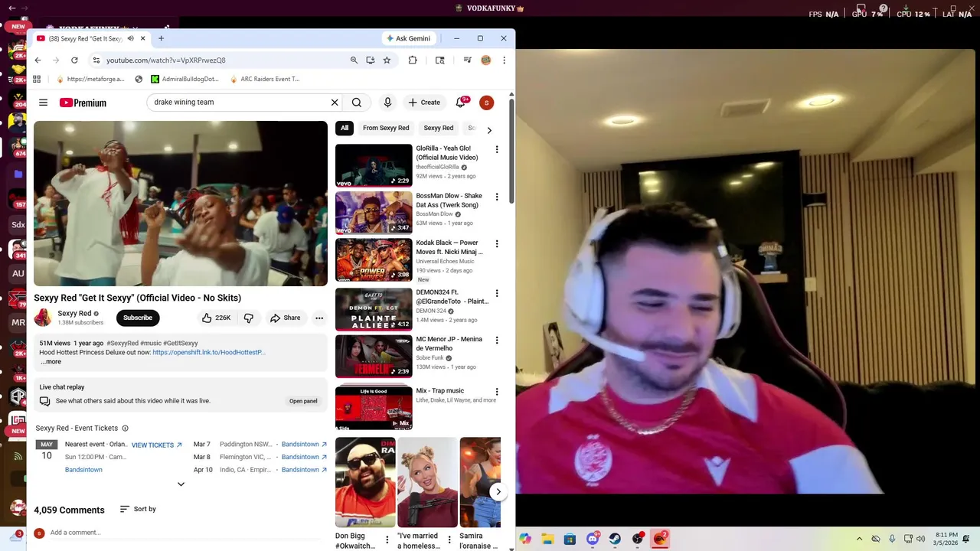Open volume control in system tray
The height and width of the screenshot is (551, 980).
[x=921, y=539]
